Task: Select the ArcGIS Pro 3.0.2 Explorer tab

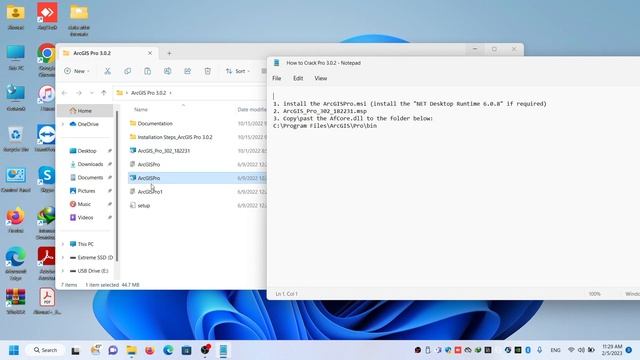Action: pyautogui.click(x=108, y=53)
